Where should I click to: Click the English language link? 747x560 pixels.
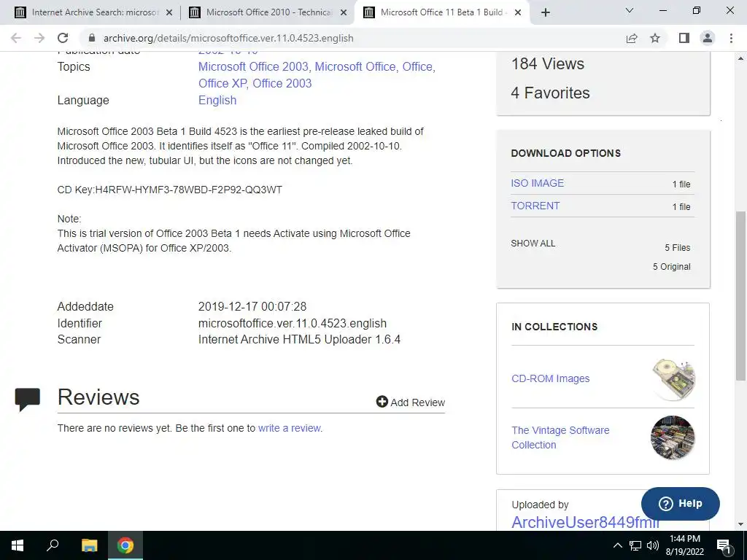click(217, 101)
